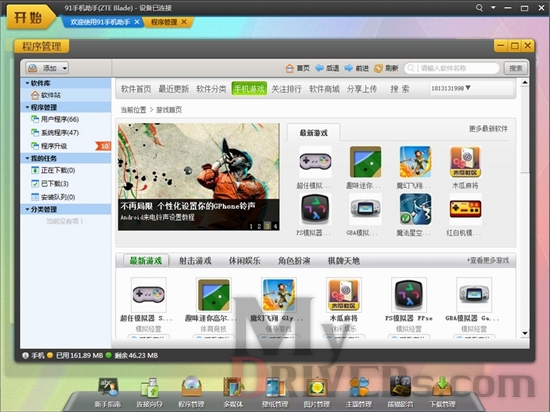The image size is (550, 412).
Task: Open 多媒体 in the bottom dock
Action: 233,392
